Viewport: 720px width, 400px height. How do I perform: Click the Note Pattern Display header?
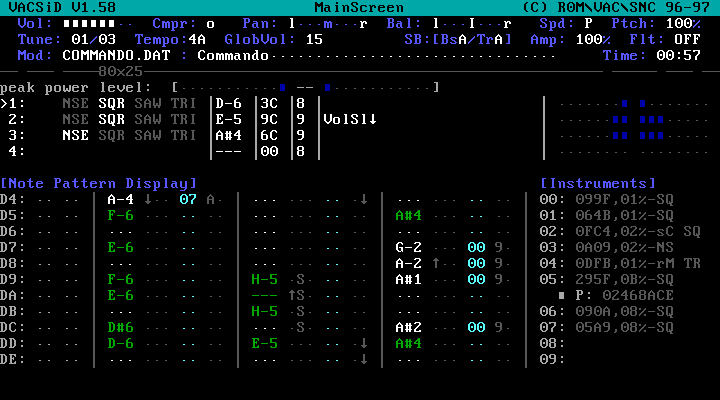pyautogui.click(x=98, y=184)
